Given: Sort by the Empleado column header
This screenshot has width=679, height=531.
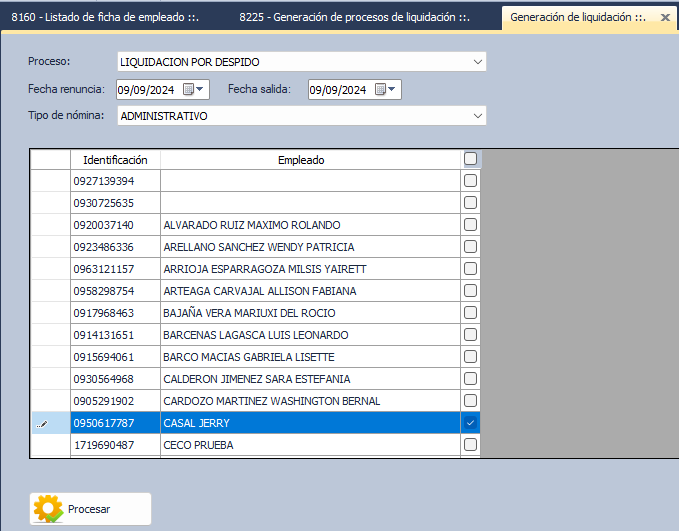Looking at the screenshot, I should [x=301, y=160].
